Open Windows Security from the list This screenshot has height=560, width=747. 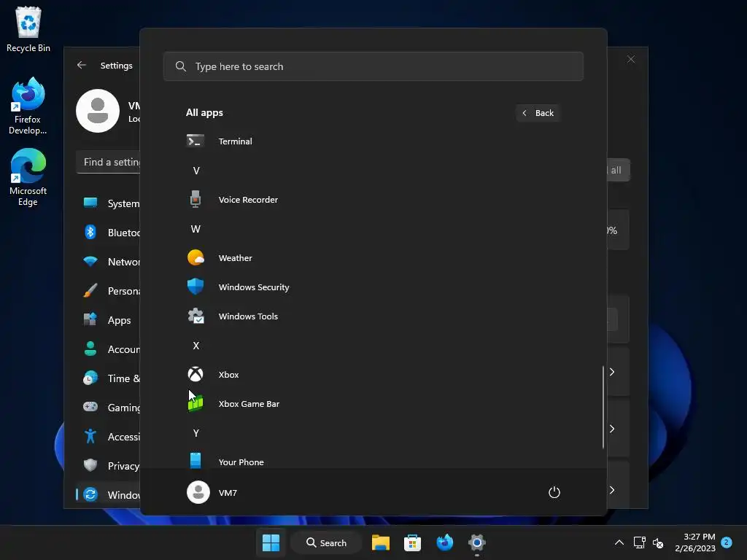[373, 287]
